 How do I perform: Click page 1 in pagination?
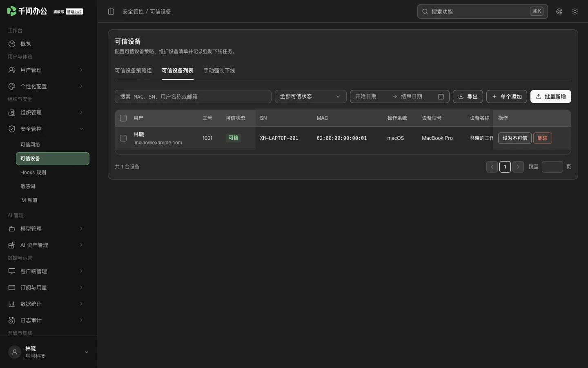tap(505, 167)
